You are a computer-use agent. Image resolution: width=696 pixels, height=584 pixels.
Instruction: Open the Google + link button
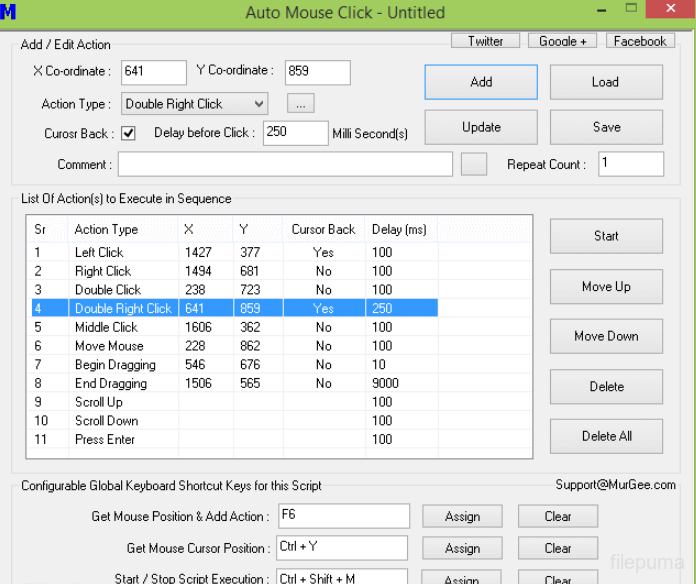(562, 41)
